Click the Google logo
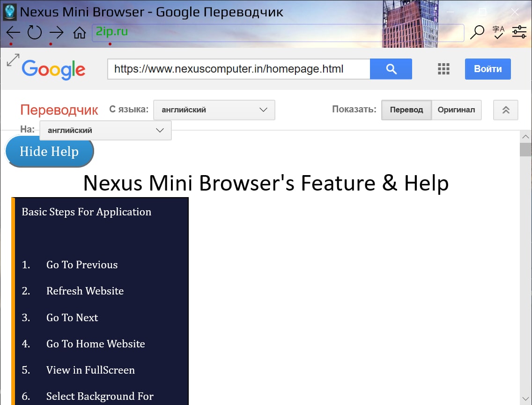This screenshot has height=405, width=532. (53, 70)
